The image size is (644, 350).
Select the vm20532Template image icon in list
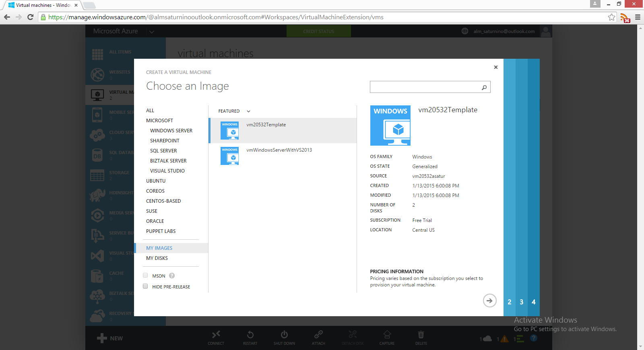coord(229,130)
